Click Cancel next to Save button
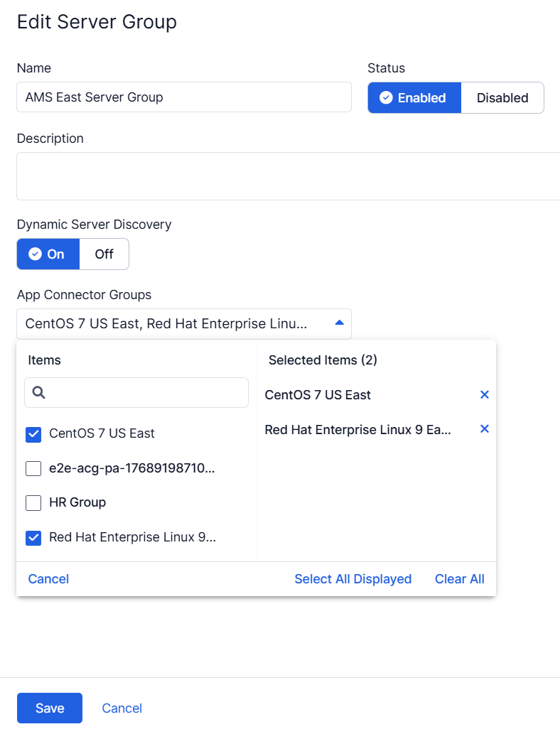 (122, 708)
